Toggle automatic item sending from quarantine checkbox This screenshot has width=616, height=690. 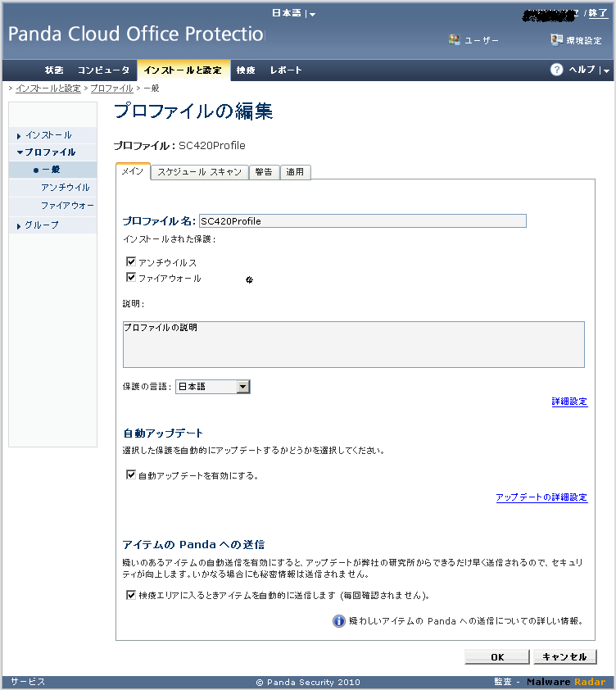click(131, 595)
